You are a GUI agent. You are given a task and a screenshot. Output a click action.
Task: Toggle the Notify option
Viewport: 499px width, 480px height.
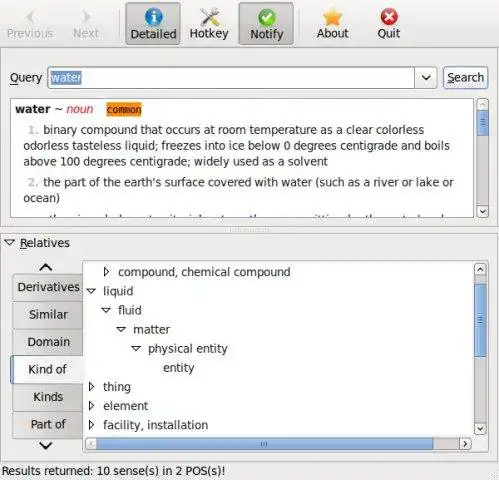tap(266, 24)
